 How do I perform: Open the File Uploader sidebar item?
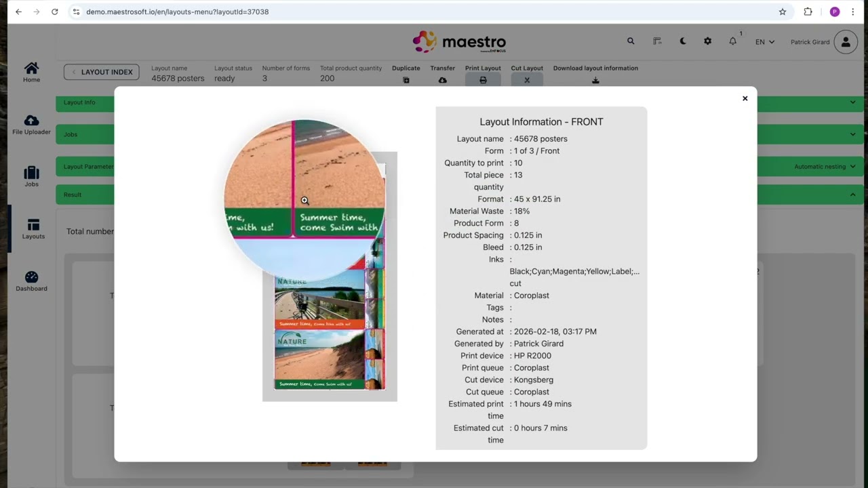(31, 125)
